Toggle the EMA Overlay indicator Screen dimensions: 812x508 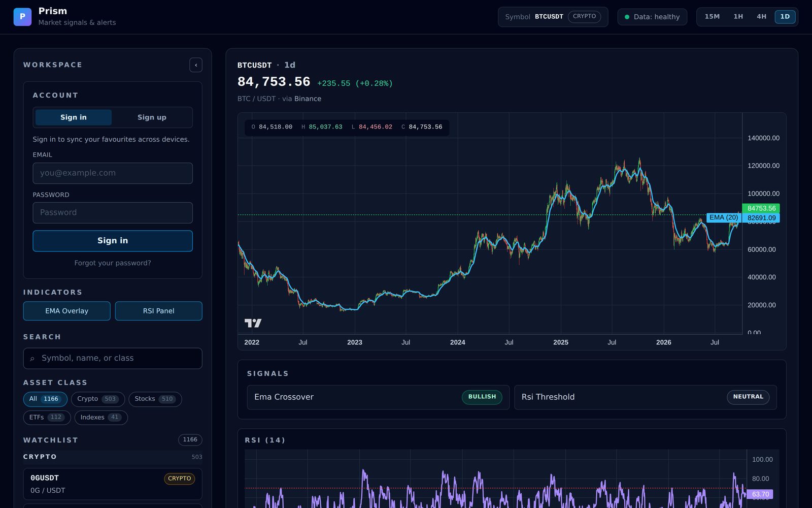tap(66, 311)
